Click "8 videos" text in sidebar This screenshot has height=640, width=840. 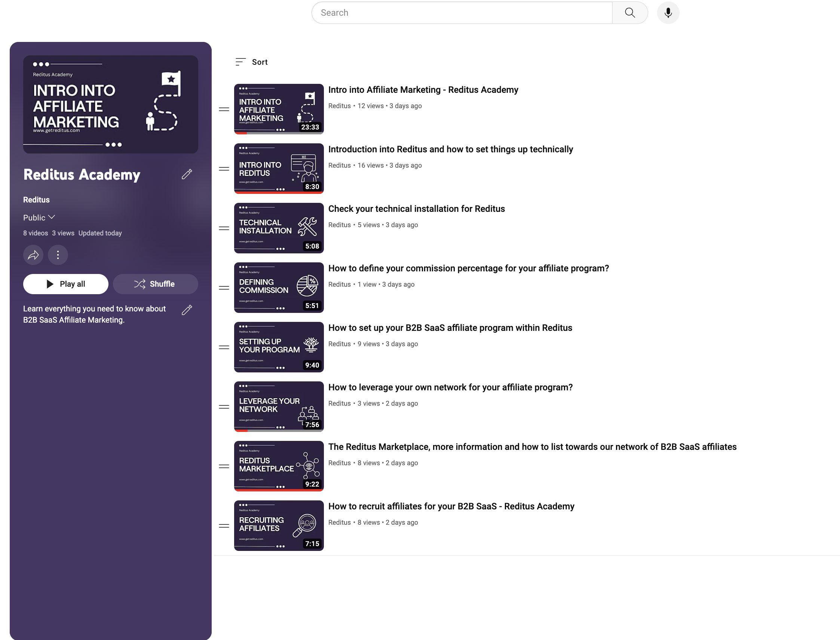point(36,233)
